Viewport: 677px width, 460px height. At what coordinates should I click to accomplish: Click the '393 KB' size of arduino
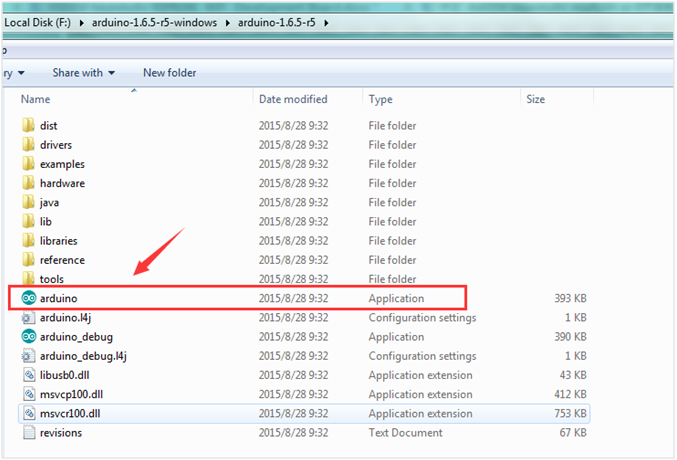point(570,298)
